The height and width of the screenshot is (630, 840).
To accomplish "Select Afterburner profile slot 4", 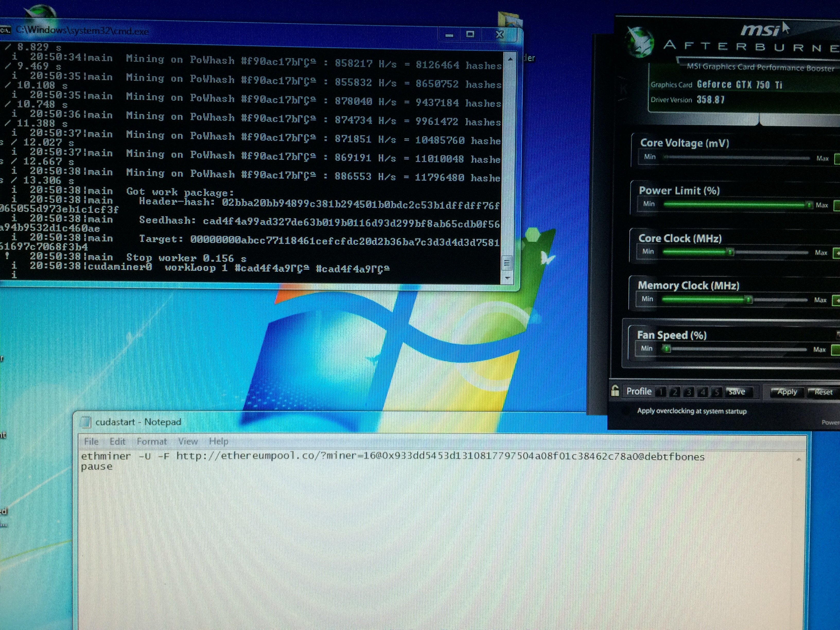I will (703, 392).
